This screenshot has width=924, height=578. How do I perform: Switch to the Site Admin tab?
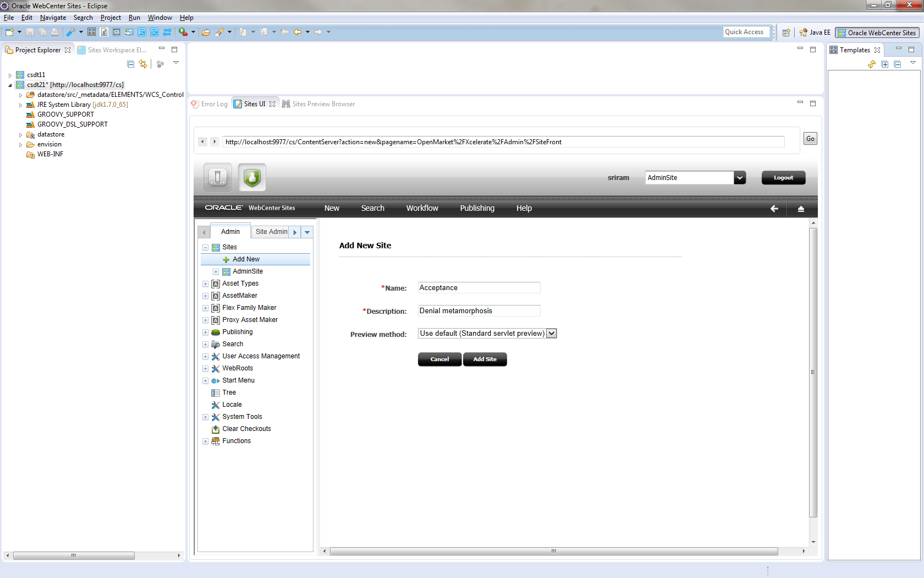(272, 232)
